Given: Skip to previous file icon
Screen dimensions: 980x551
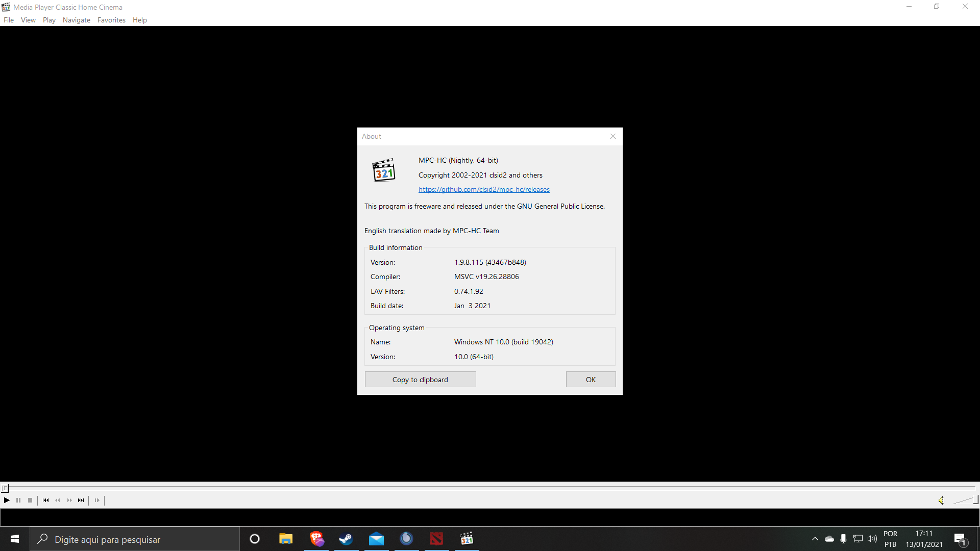Looking at the screenshot, I should 45,500.
